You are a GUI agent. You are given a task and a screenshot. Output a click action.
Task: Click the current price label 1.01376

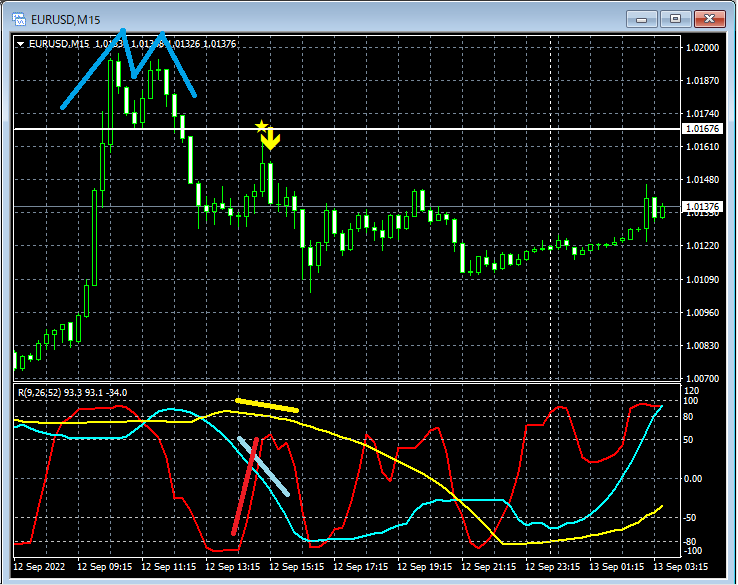coord(702,207)
